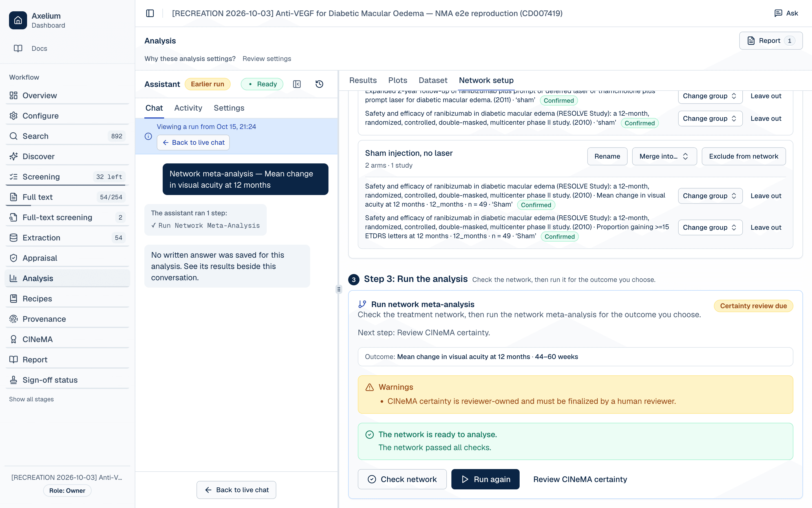The width and height of the screenshot is (812, 508).
Task: Select the Analysis stage
Action: point(67,278)
